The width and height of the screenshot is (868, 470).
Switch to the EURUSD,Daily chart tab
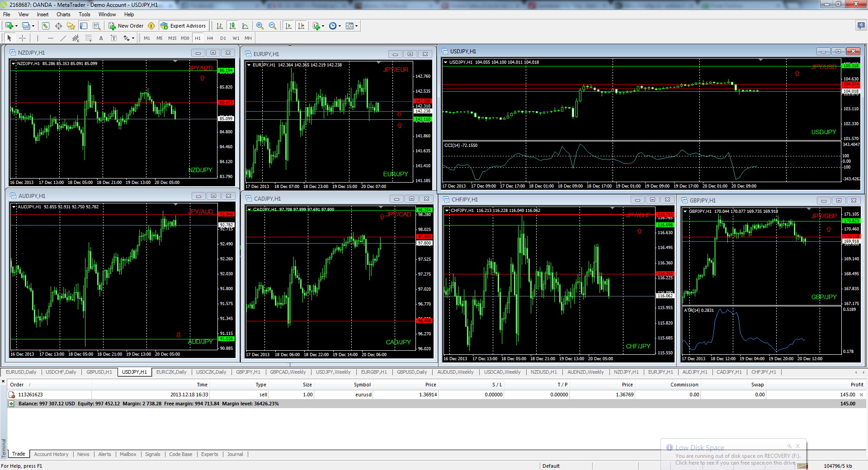[21, 372]
